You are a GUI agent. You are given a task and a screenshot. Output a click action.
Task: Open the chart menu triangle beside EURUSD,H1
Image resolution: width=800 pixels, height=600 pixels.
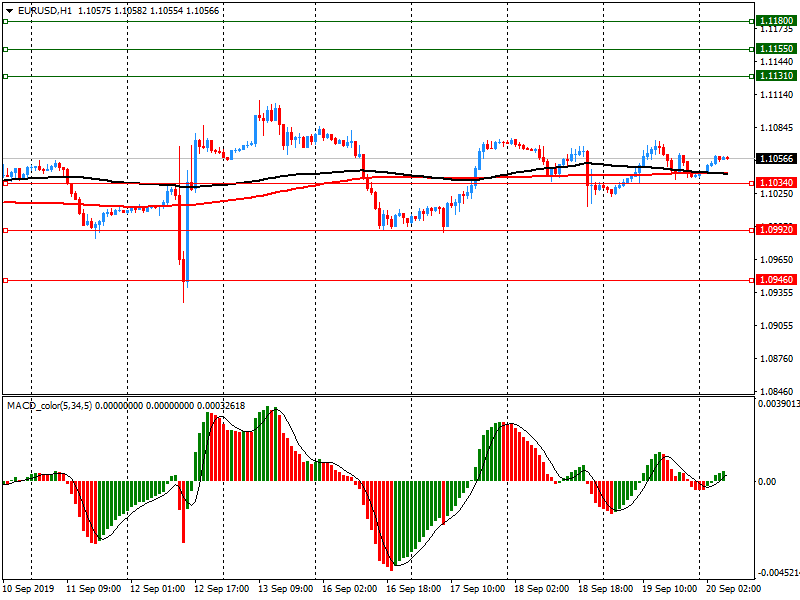[10, 11]
